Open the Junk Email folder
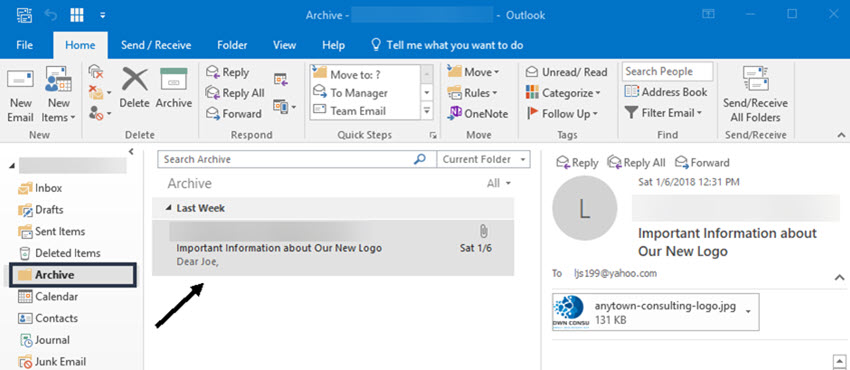This screenshot has height=370, width=850. pyautogui.click(x=52, y=361)
